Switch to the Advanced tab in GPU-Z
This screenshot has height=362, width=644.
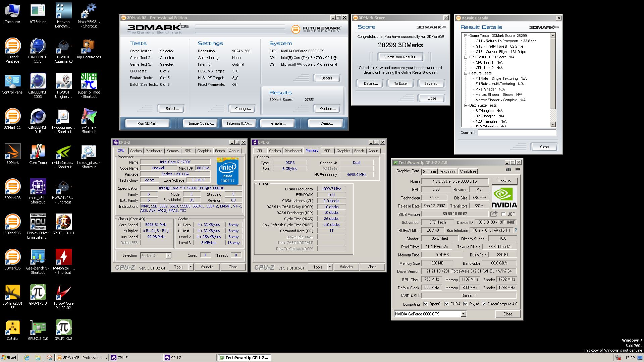click(x=448, y=172)
